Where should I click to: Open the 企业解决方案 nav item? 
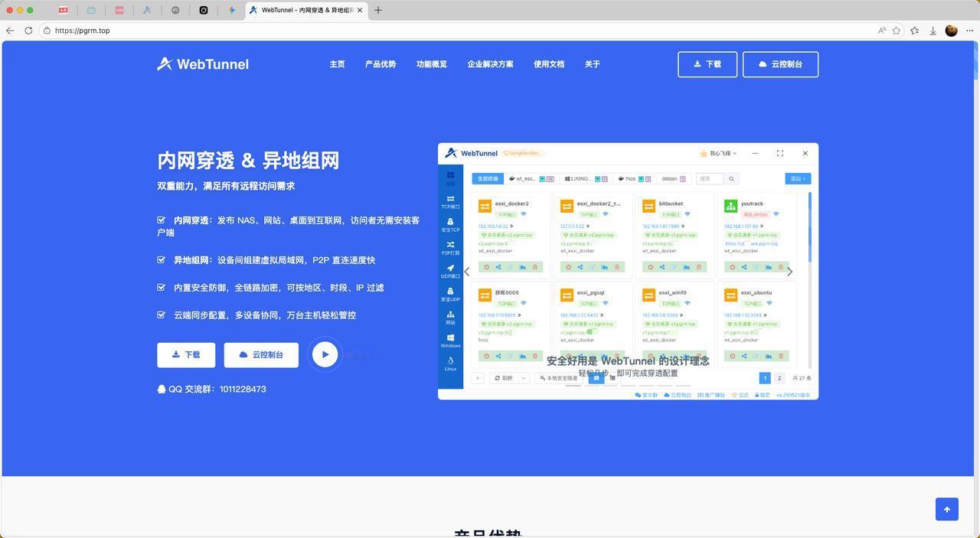tap(490, 64)
